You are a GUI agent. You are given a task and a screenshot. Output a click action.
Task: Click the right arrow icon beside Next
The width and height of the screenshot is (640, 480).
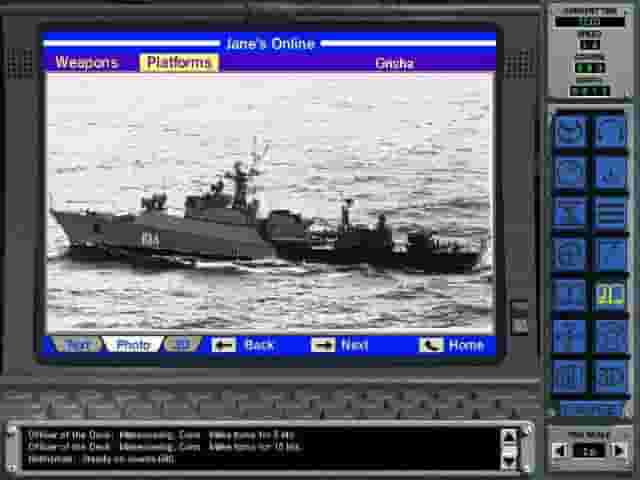click(322, 345)
